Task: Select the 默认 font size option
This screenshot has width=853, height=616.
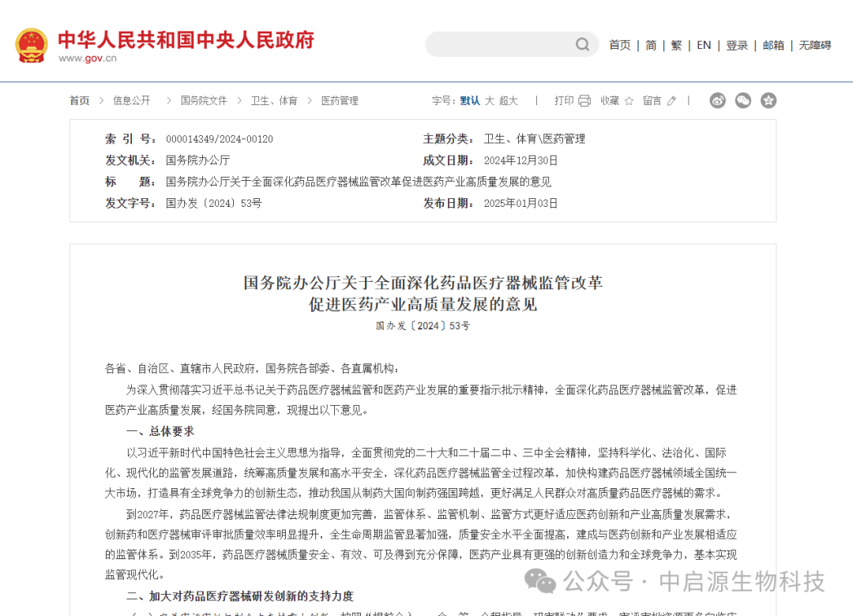Action: coord(470,101)
